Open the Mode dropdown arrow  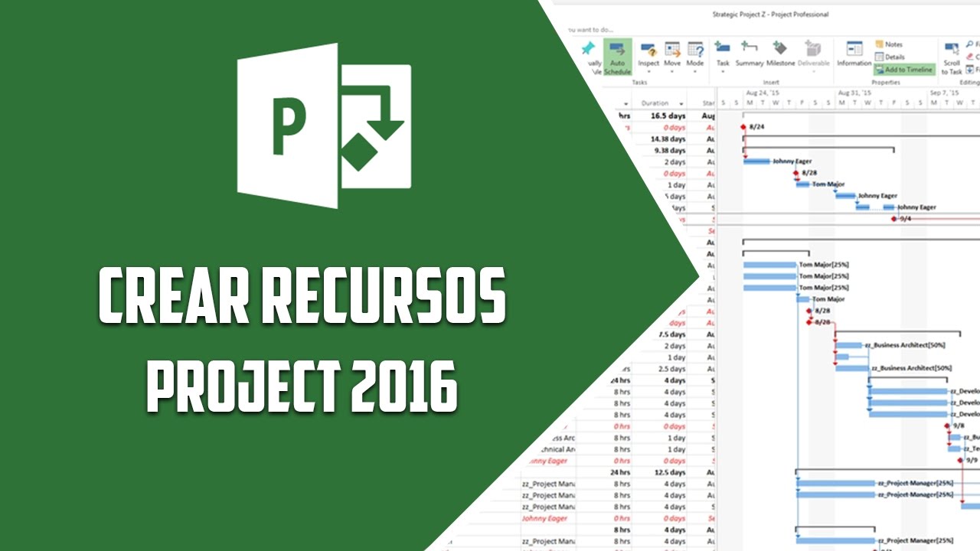point(695,72)
